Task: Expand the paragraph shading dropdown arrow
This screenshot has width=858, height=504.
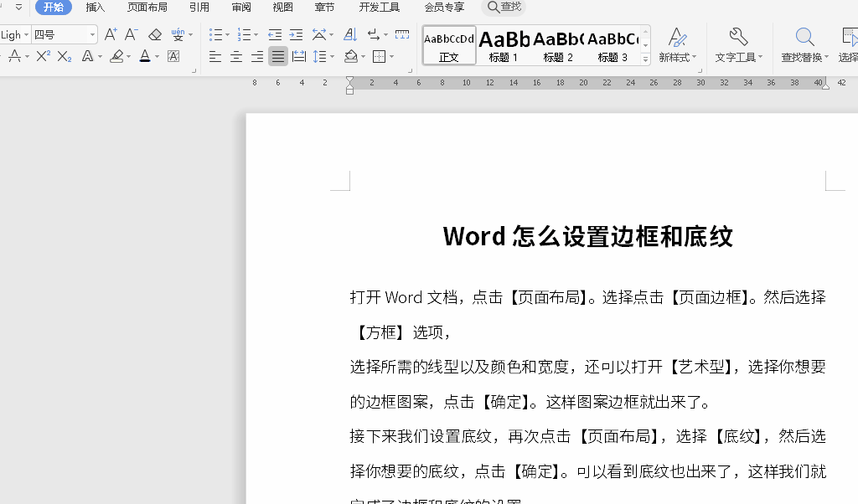Action: pyautogui.click(x=364, y=57)
